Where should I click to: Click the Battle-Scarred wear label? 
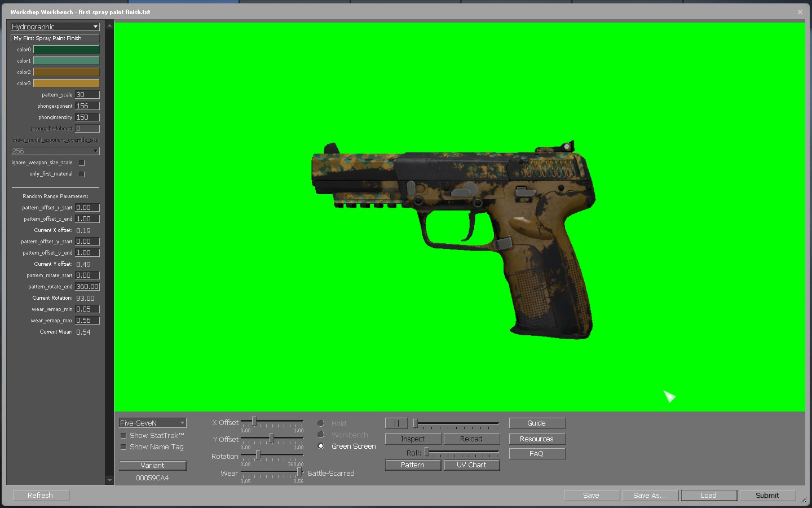[x=331, y=474]
